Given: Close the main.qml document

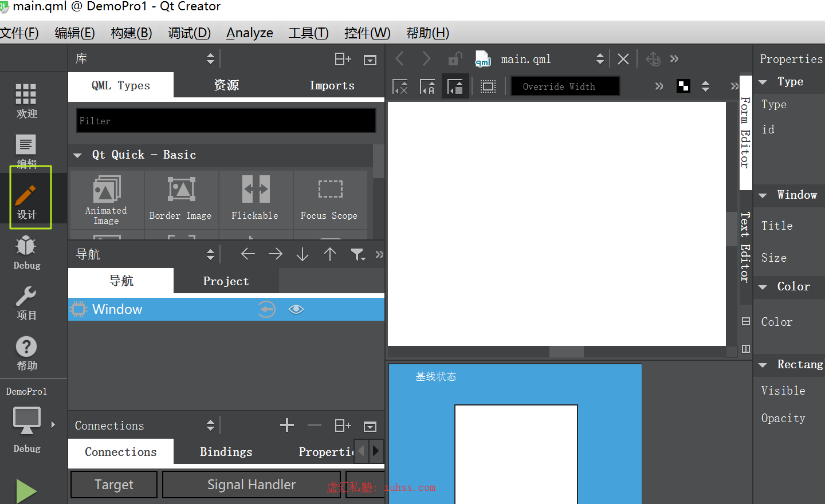Looking at the screenshot, I should (623, 58).
